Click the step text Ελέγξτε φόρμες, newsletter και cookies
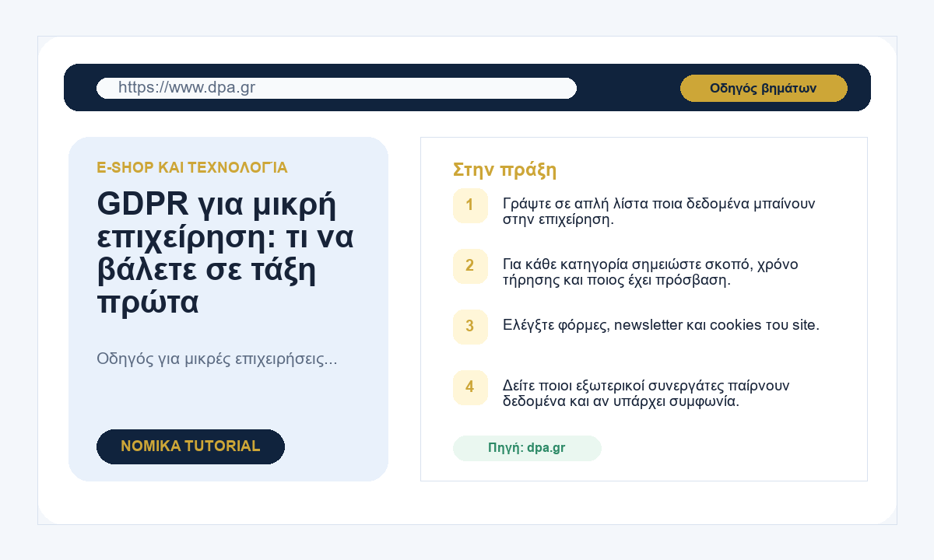This screenshot has height=560, width=934. [x=661, y=325]
